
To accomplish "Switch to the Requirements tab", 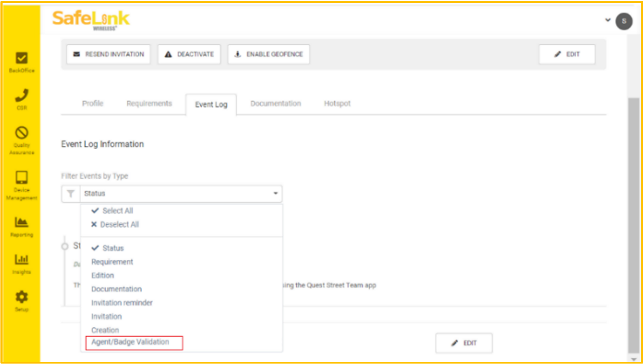I will 149,103.
